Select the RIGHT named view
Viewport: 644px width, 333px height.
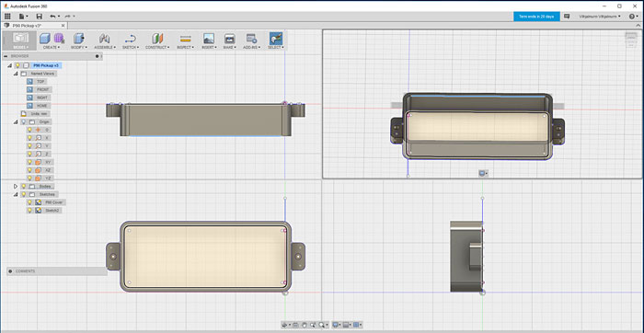coord(42,98)
